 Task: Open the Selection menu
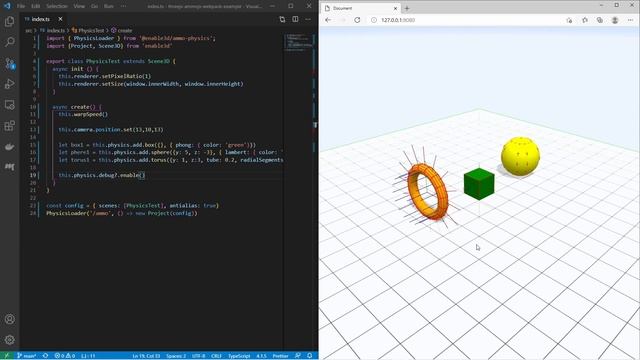57,6
